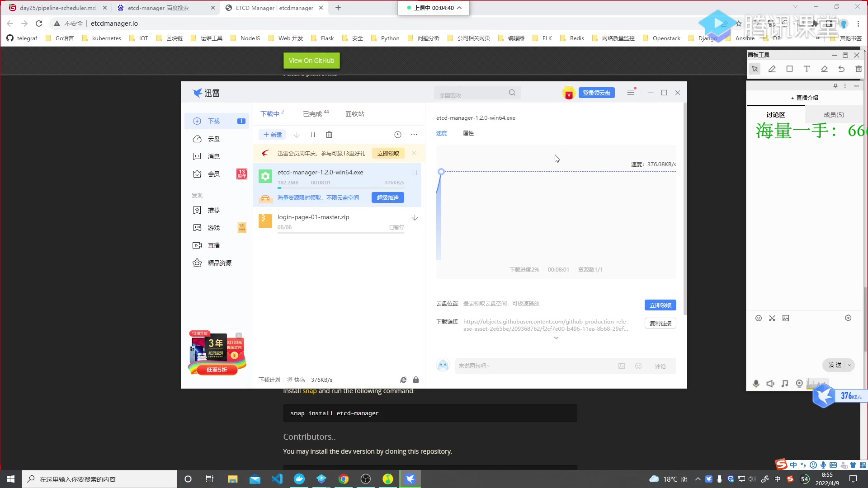
Task: Open 游戏 games in Xunlei sidebar
Action: 213,228
